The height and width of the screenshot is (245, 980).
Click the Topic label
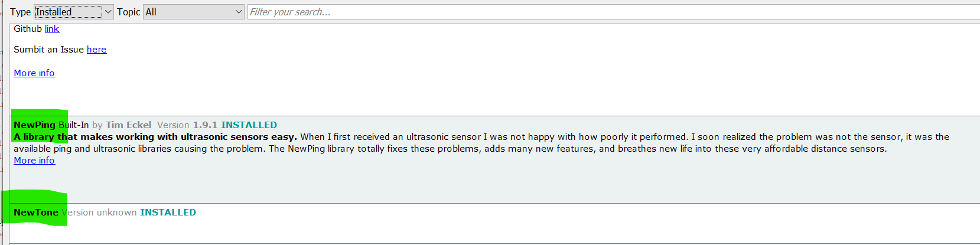(x=128, y=12)
